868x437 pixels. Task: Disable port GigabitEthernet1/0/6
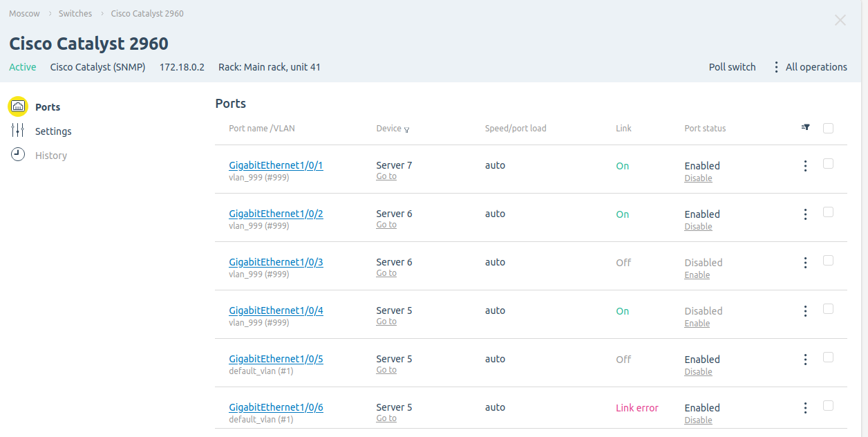[x=698, y=420]
